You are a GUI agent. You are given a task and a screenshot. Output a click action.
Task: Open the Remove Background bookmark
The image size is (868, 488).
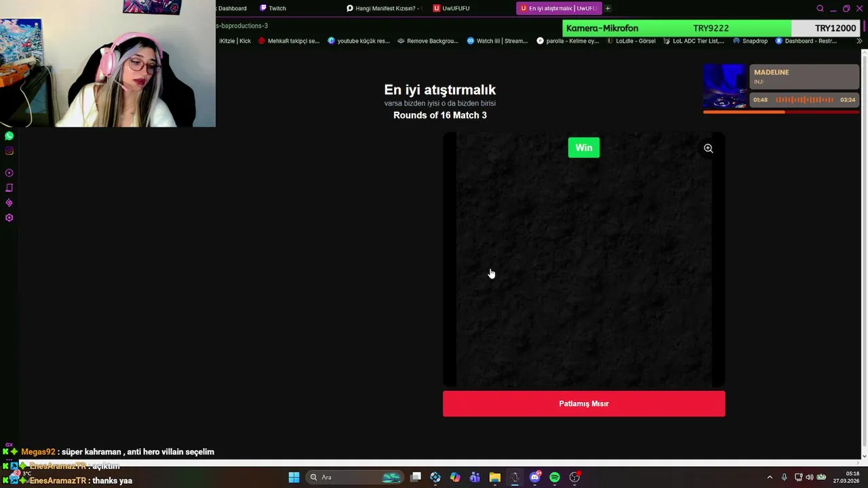click(x=428, y=41)
